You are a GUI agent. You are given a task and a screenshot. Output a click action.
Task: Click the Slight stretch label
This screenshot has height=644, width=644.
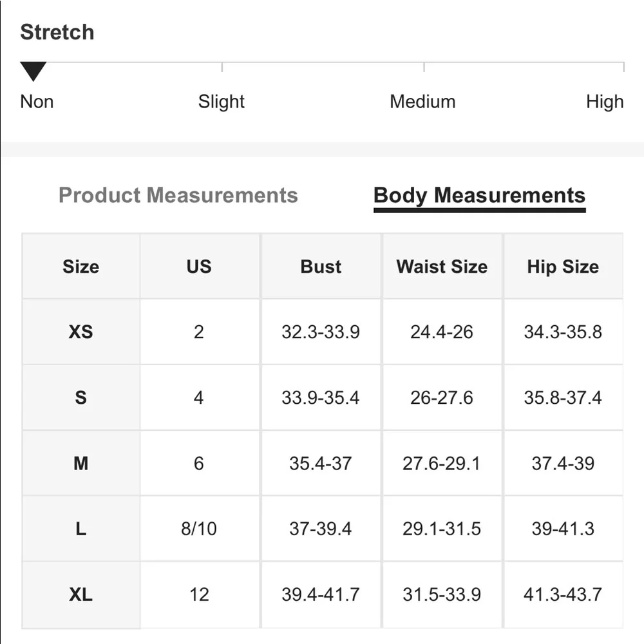tap(222, 102)
